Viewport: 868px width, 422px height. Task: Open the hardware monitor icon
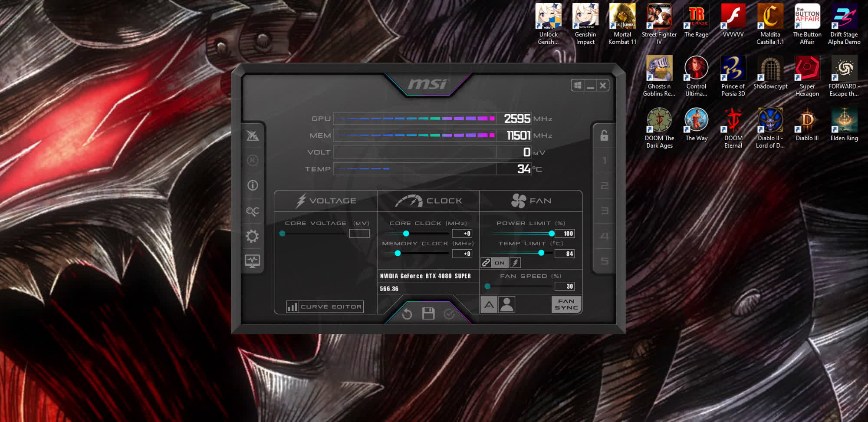253,261
